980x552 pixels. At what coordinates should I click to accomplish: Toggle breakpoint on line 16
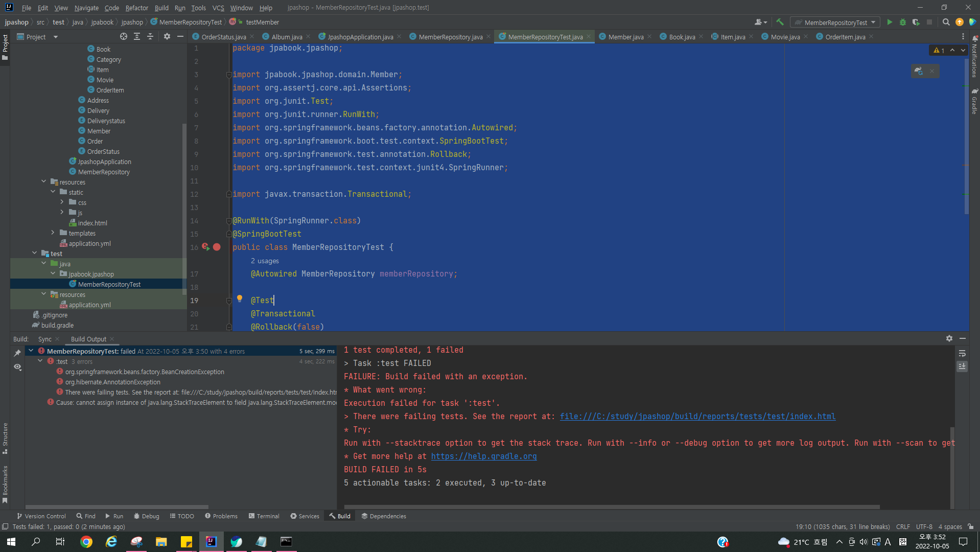(x=217, y=247)
